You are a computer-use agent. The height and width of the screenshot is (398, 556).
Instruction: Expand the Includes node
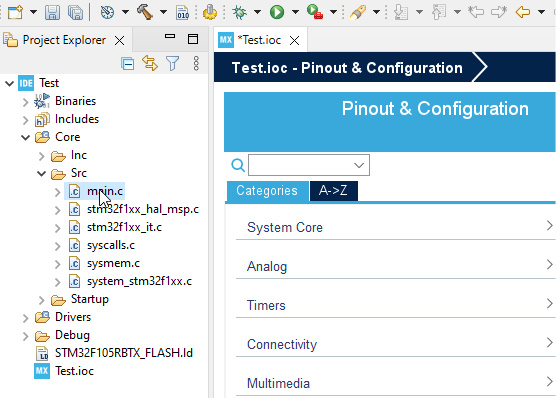pyautogui.click(x=25, y=120)
